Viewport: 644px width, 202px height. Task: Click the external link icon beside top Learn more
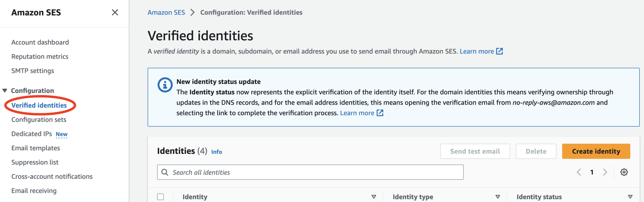pos(499,51)
